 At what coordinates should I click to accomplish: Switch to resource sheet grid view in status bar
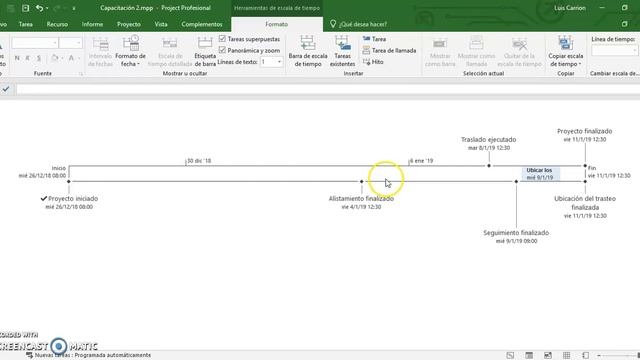coord(567,355)
